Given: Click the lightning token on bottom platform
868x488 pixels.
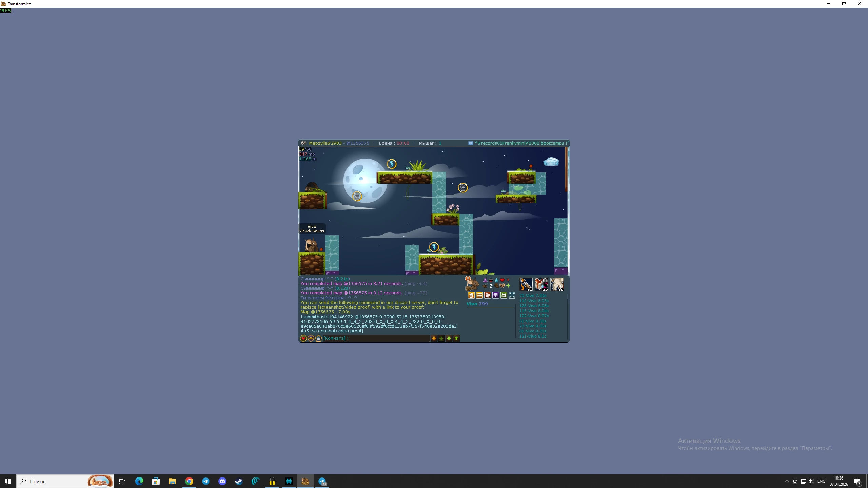Looking at the screenshot, I should 434,247.
